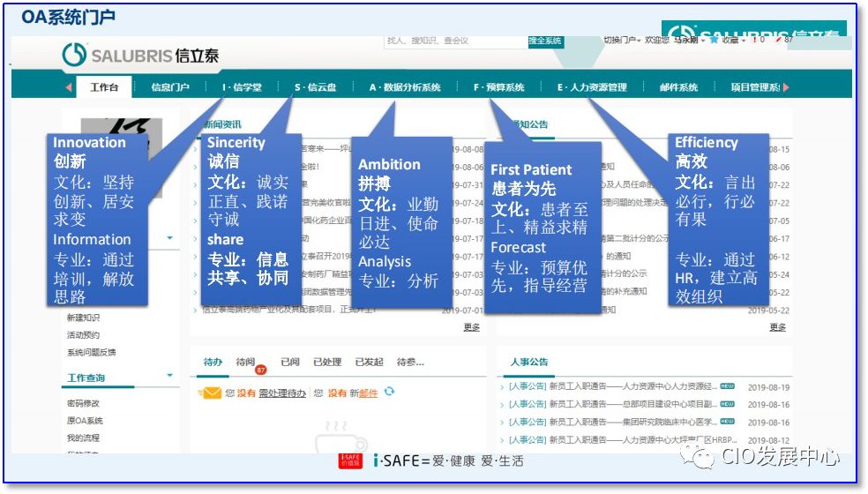Click the blue refresh icon beside 新邮件
Image resolution: width=868 pixels, height=494 pixels.
[x=389, y=392]
